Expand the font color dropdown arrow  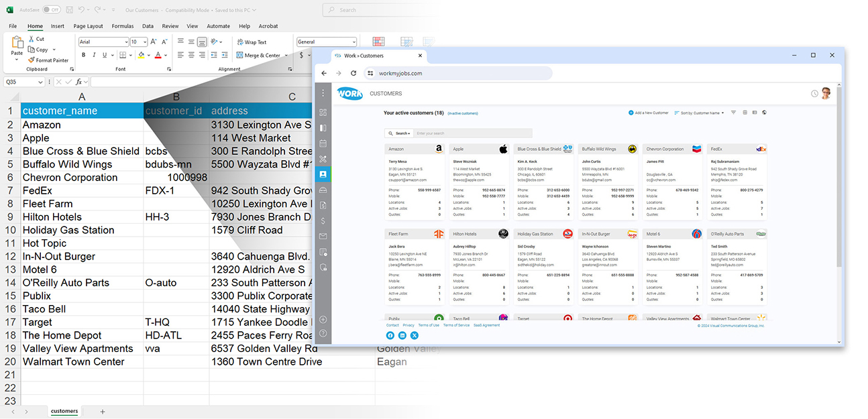point(166,55)
